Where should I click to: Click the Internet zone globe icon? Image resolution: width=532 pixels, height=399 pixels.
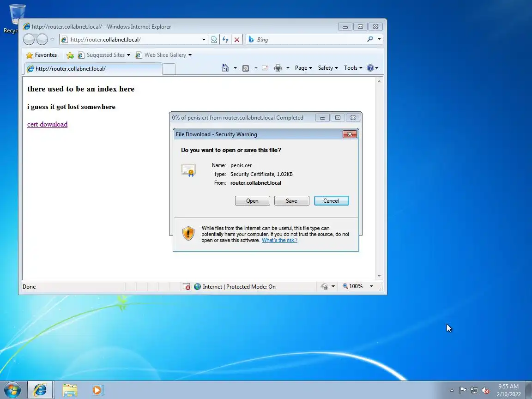tap(198, 287)
